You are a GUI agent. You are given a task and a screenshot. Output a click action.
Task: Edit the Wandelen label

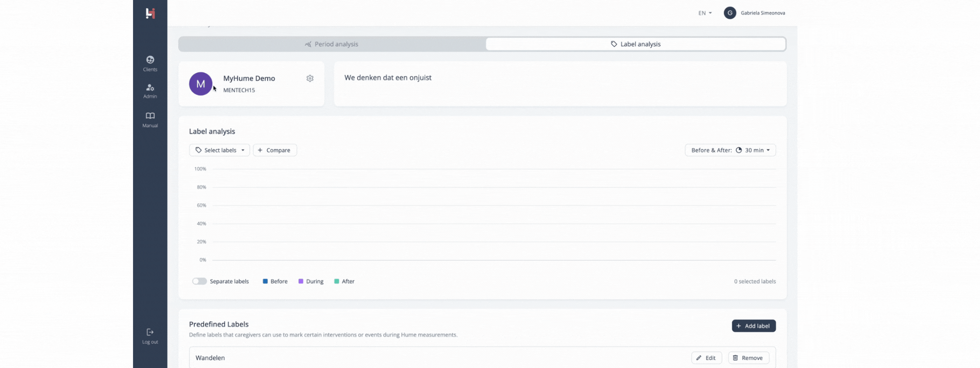point(706,358)
